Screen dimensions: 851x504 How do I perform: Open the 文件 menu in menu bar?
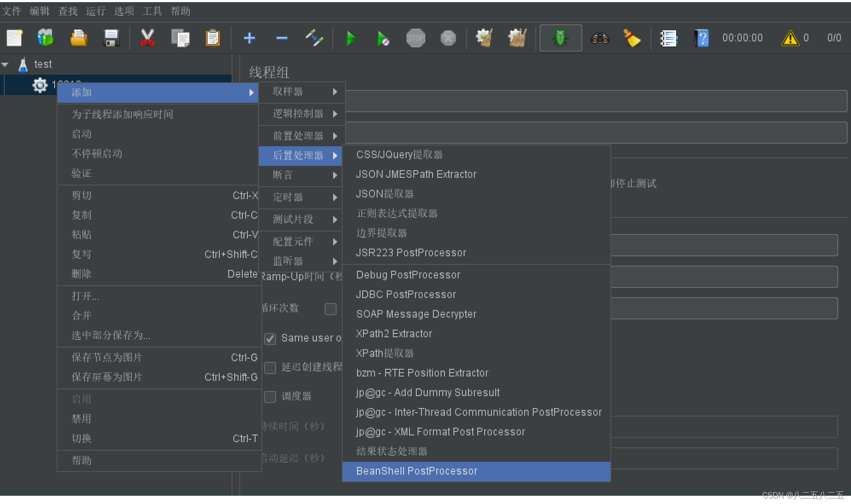(12, 11)
